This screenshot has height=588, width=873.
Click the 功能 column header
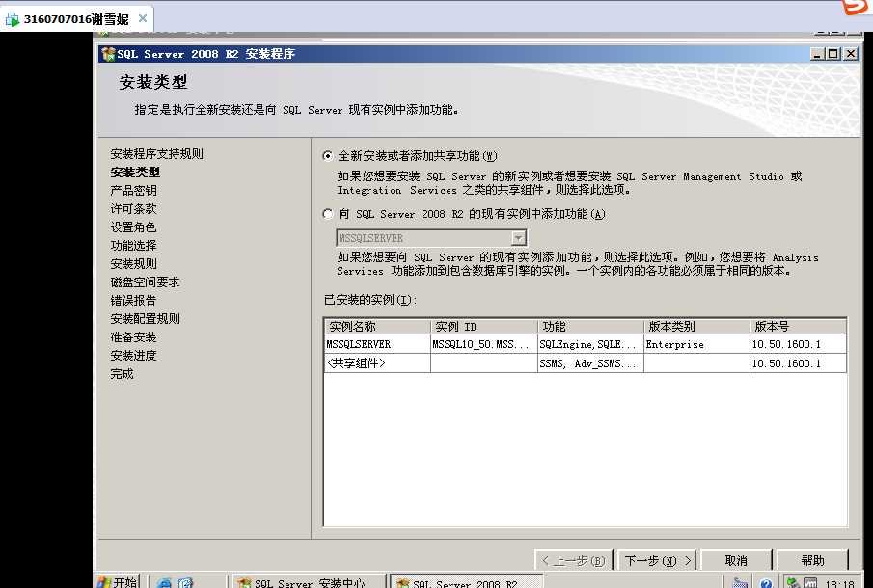coord(590,327)
